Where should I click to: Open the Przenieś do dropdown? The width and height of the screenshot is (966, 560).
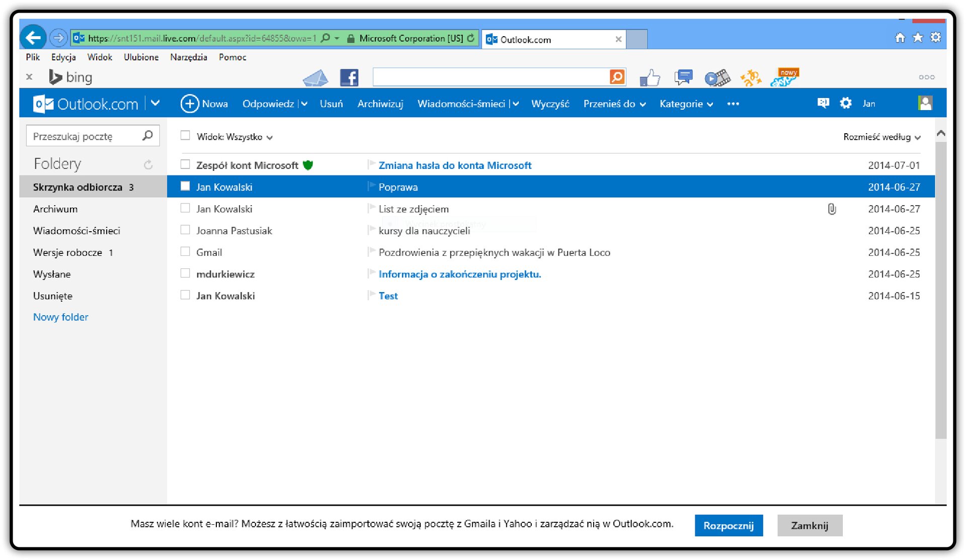(x=614, y=104)
